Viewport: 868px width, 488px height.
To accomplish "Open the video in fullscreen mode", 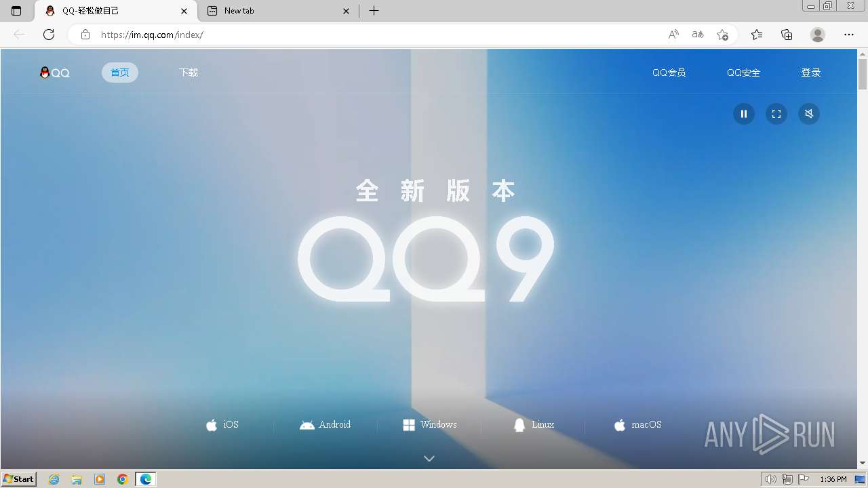I will coord(776,114).
